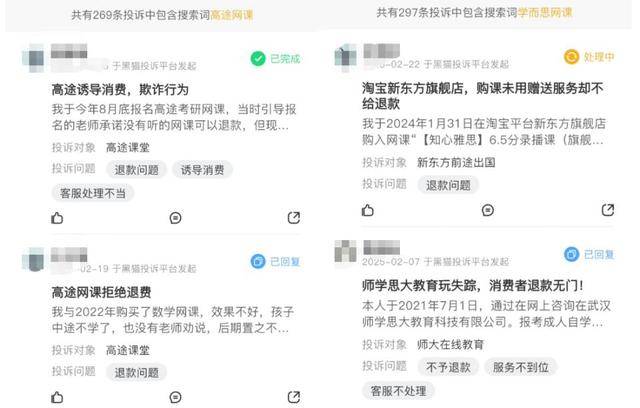Open comments on 高途诱导消费 complaint
Image resolution: width=640 pixels, height=408 pixels.
(176, 218)
